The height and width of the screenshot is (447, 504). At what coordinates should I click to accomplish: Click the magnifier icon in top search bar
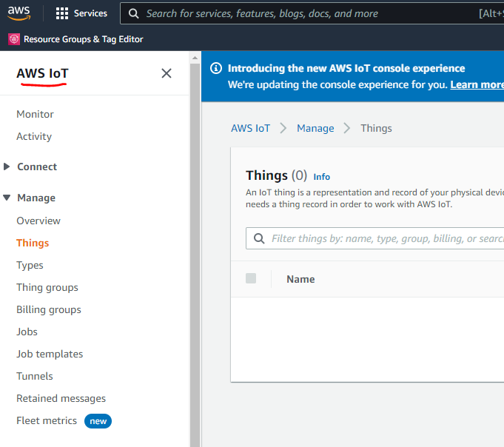click(x=133, y=13)
